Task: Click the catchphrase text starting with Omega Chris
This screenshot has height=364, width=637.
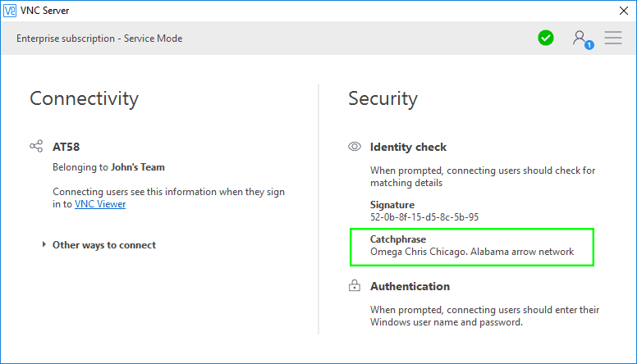Action: [x=471, y=252]
